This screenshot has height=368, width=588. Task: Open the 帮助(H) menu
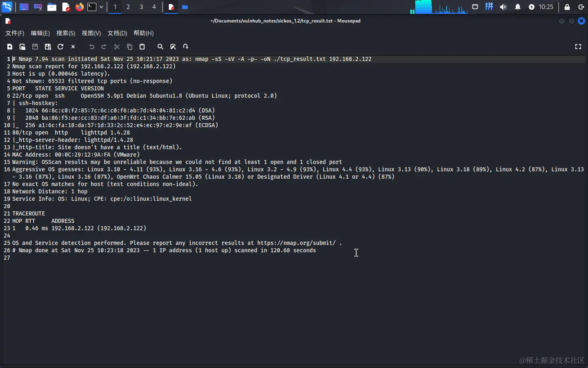point(144,33)
